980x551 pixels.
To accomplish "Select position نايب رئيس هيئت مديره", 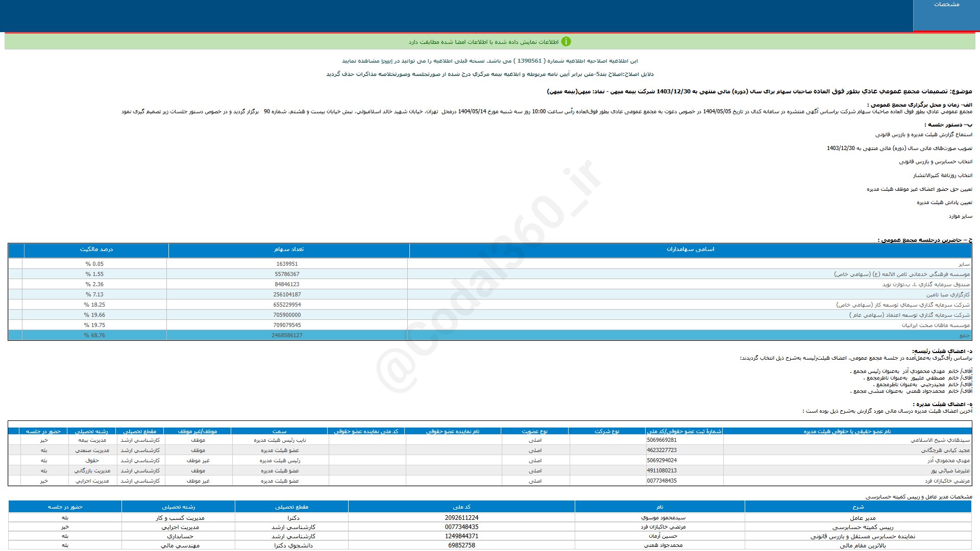I will pyautogui.click(x=280, y=440).
